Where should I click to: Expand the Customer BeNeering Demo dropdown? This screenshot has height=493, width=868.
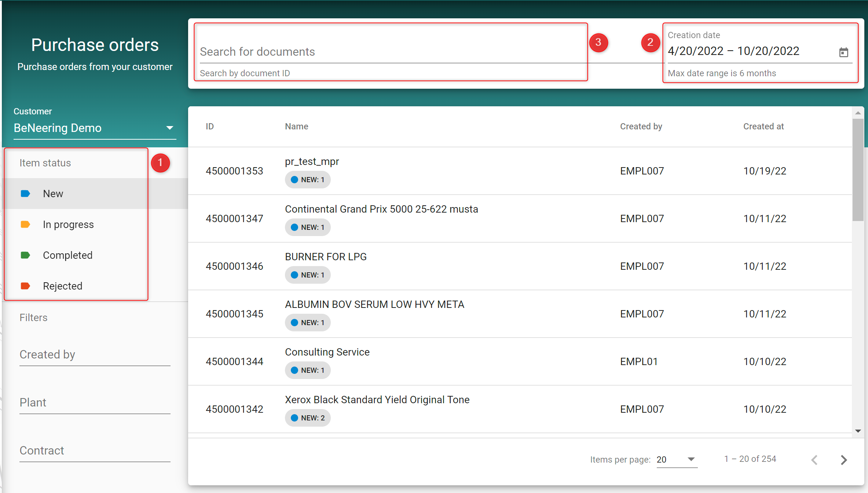click(169, 128)
